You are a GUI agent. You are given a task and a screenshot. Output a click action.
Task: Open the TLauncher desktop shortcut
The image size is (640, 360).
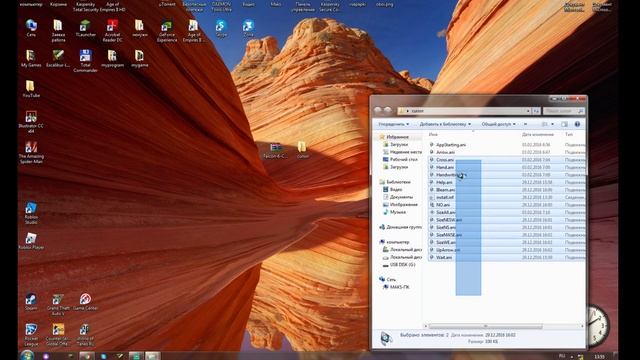click(85, 28)
